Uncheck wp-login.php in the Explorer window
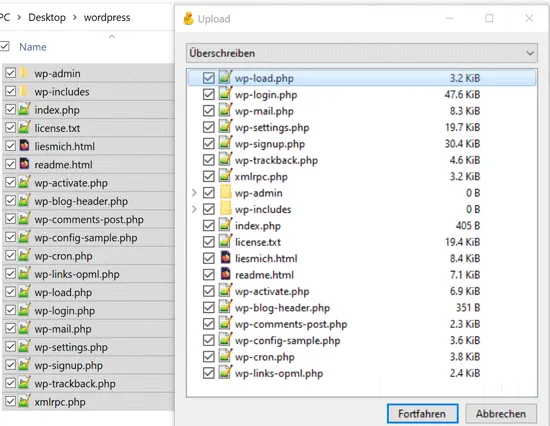Image resolution: width=550 pixels, height=426 pixels. (11, 310)
